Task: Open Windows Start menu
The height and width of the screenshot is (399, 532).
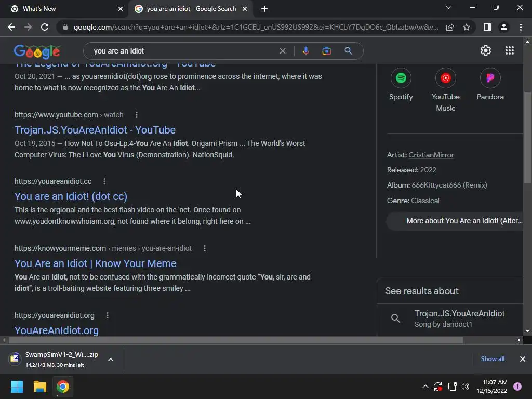Action: pos(17,387)
